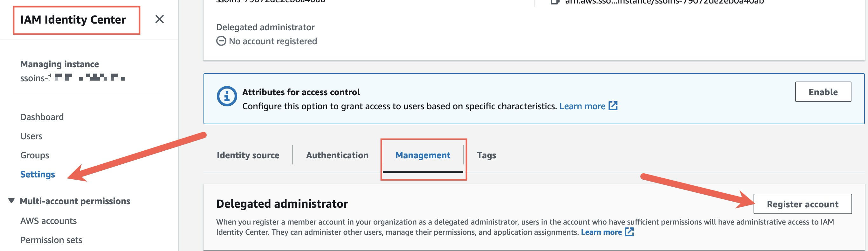Open the Users page from sidebar
Viewport: 868px width, 251px height.
31,136
